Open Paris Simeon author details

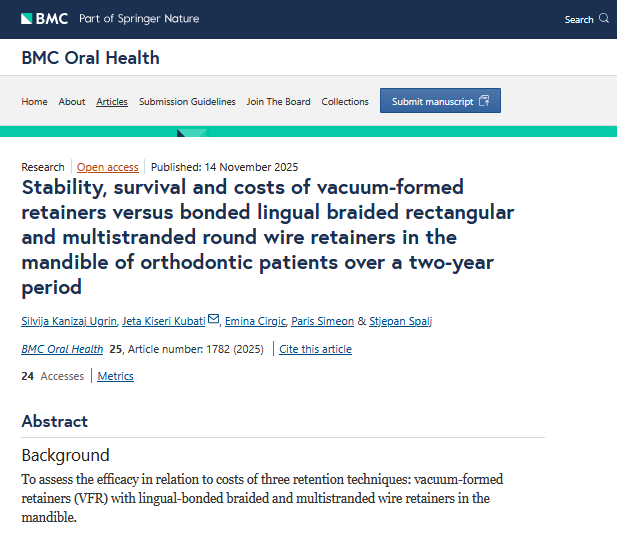point(322,321)
